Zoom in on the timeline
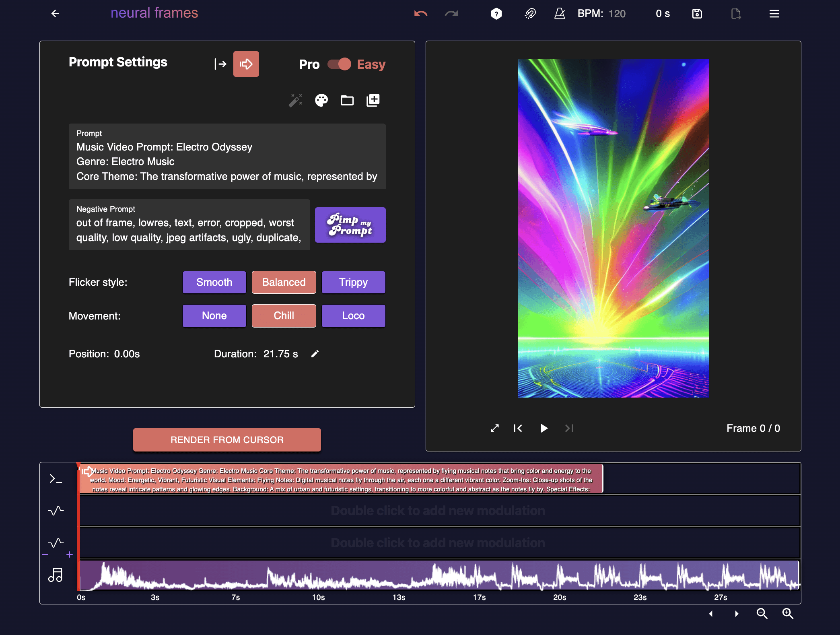The image size is (840, 635). click(788, 614)
